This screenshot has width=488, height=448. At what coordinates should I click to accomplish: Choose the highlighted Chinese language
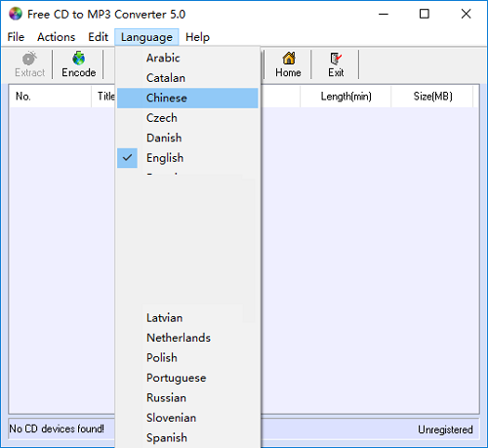tap(187, 98)
